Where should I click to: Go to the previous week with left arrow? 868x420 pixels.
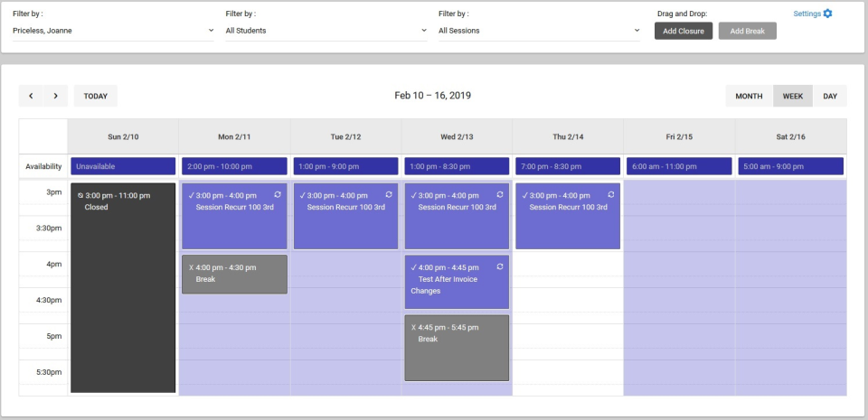point(31,96)
